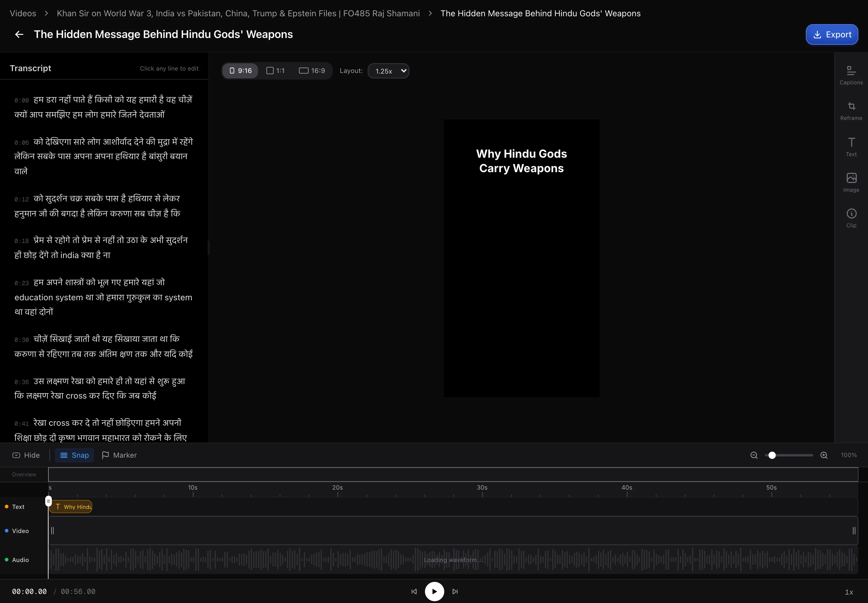This screenshot has height=603, width=868.
Task: Select 9:16 aspect ratio
Action: click(x=240, y=71)
